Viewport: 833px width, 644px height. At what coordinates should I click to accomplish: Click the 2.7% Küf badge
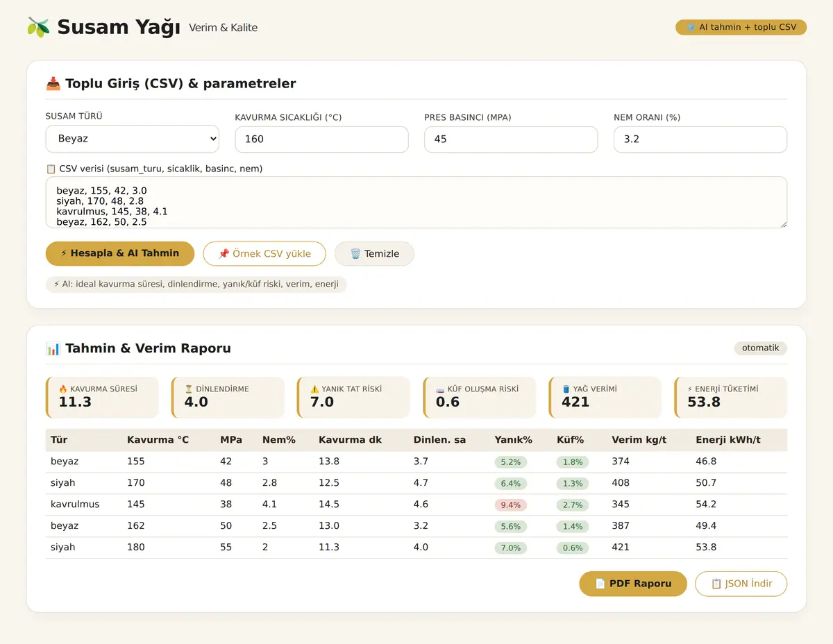[573, 505]
